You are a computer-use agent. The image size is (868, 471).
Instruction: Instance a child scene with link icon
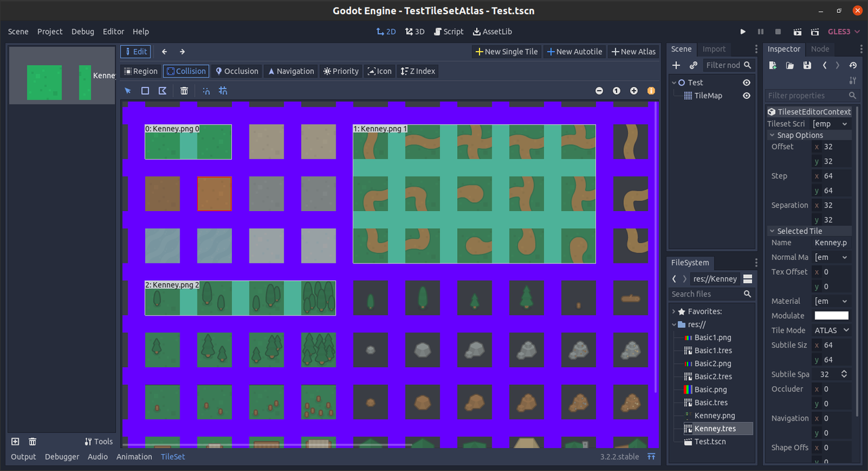tap(693, 65)
